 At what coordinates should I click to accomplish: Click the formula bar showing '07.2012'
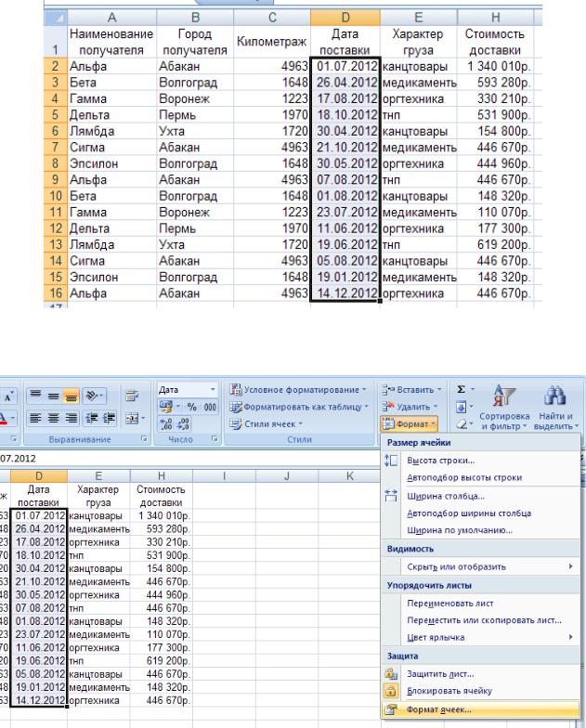(190, 459)
